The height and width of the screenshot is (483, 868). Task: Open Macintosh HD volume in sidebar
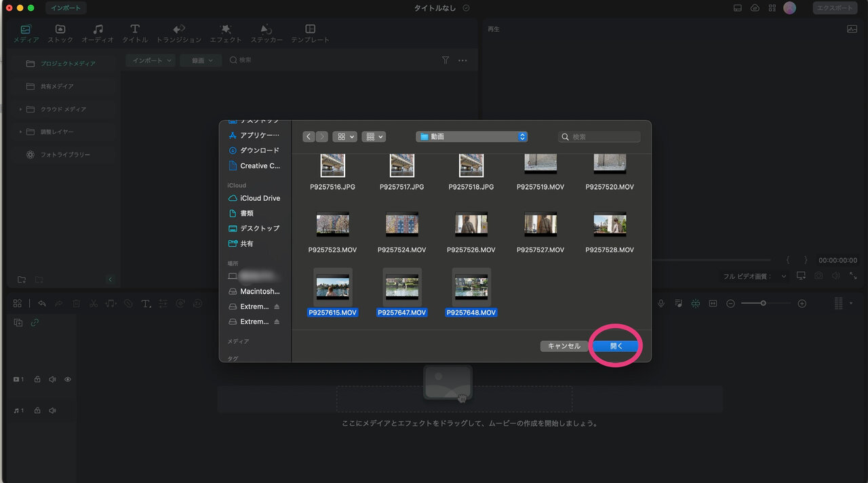(255, 291)
